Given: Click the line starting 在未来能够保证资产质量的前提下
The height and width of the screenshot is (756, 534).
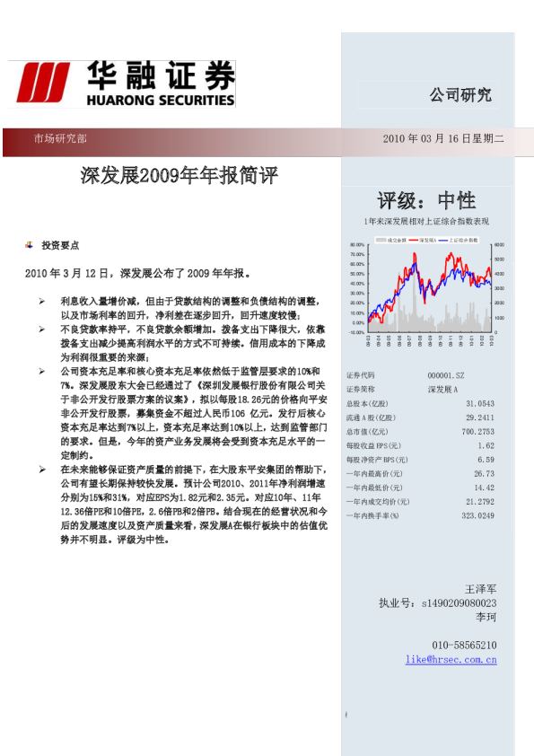Looking at the screenshot, I should (194, 469).
